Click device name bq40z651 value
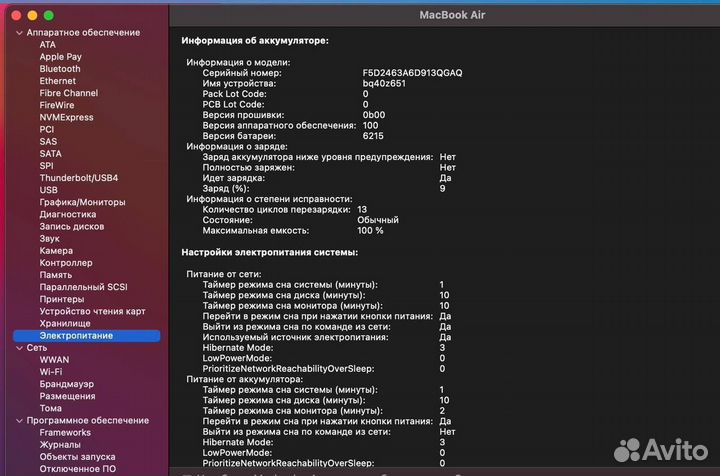The width and height of the screenshot is (720, 476). pyautogui.click(x=384, y=84)
